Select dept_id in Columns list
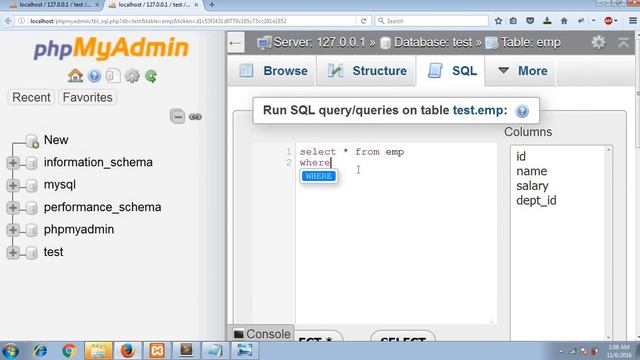This screenshot has width=640, height=360. (x=536, y=200)
